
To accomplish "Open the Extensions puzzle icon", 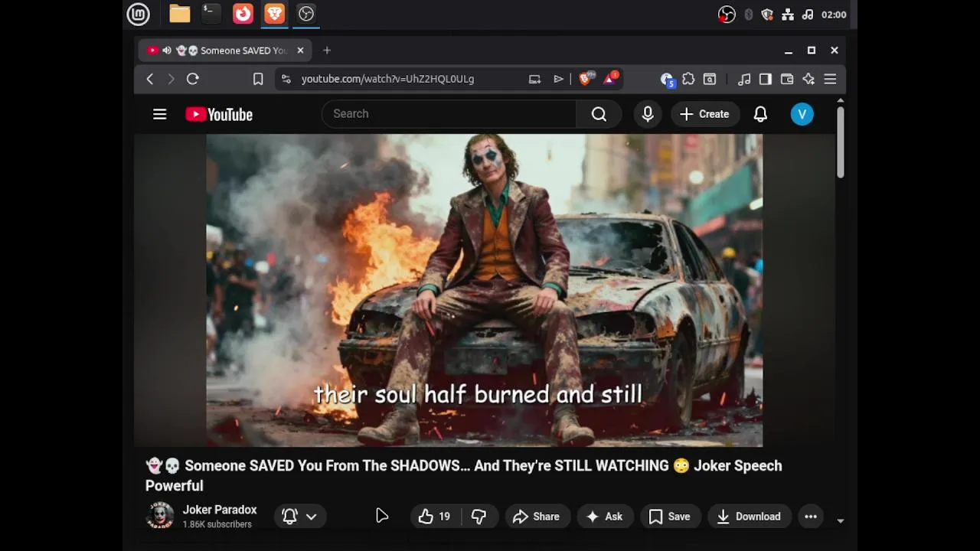I will point(688,79).
